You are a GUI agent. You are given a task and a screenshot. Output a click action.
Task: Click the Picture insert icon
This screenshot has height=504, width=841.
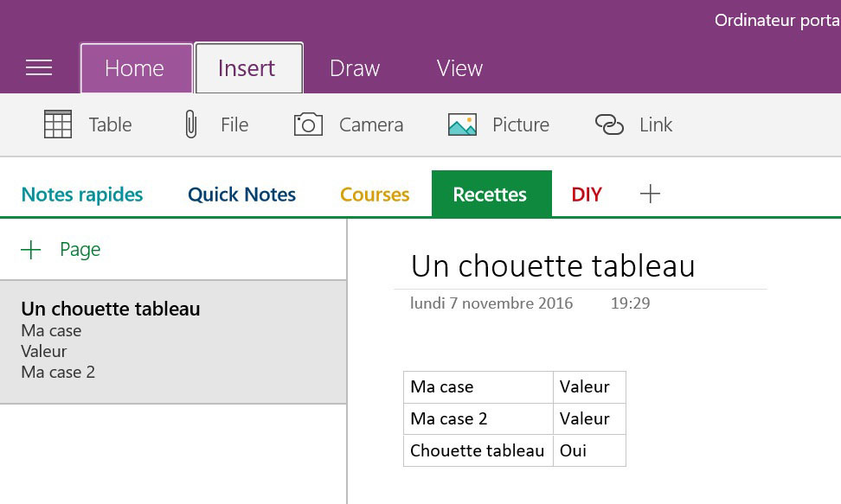coord(462,124)
